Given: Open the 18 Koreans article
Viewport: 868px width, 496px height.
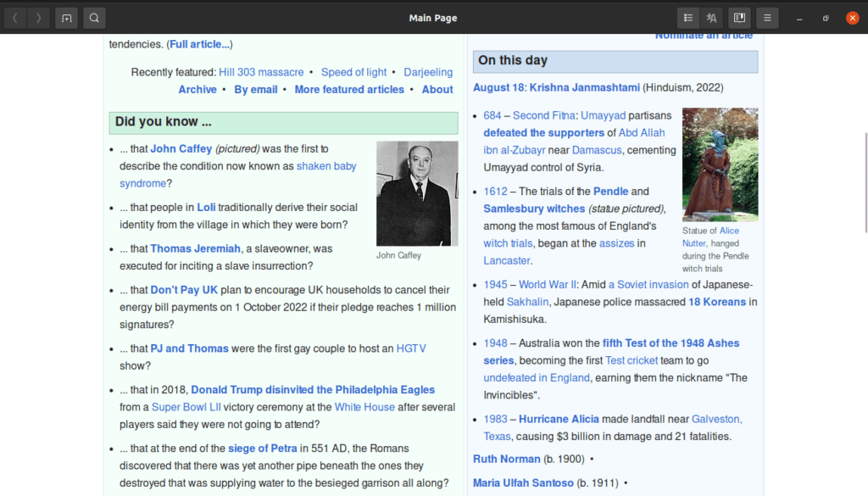Looking at the screenshot, I should click(x=717, y=302).
